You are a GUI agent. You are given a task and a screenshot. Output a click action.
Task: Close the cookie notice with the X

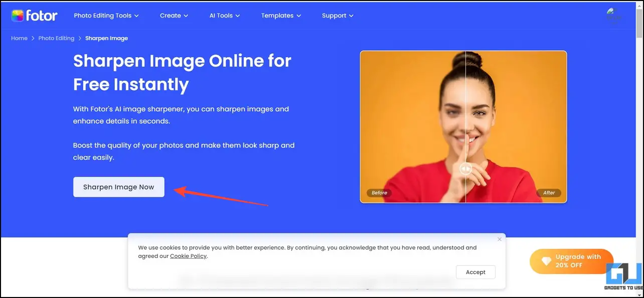tap(499, 239)
